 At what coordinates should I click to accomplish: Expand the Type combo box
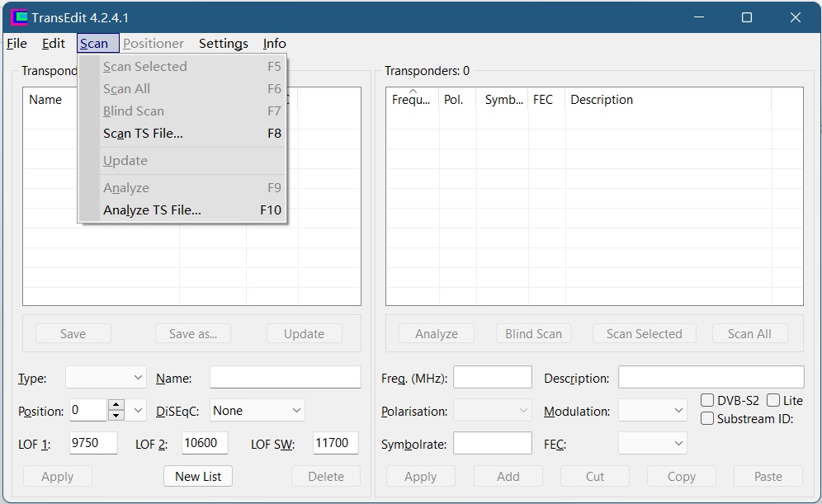point(106,378)
